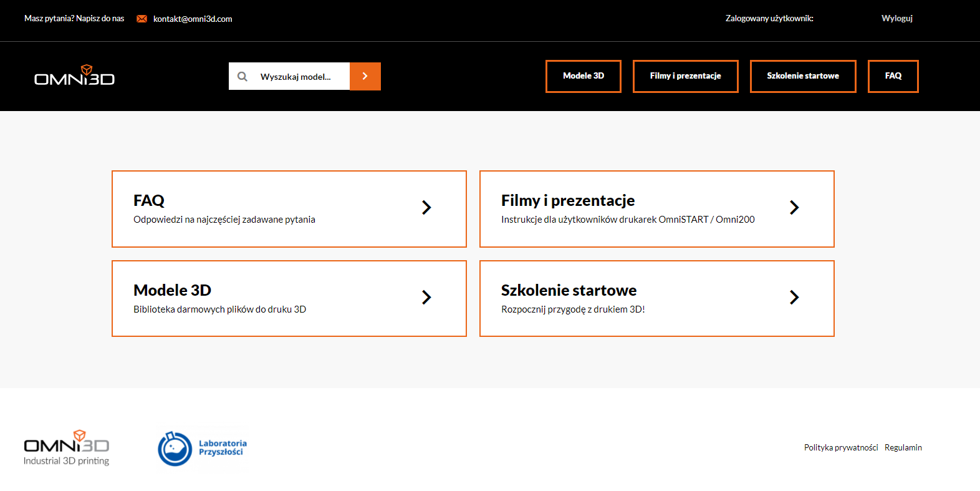This screenshot has height=491, width=980.
Task: Click the Filmy i prezentacje card chevron
Action: tap(794, 207)
